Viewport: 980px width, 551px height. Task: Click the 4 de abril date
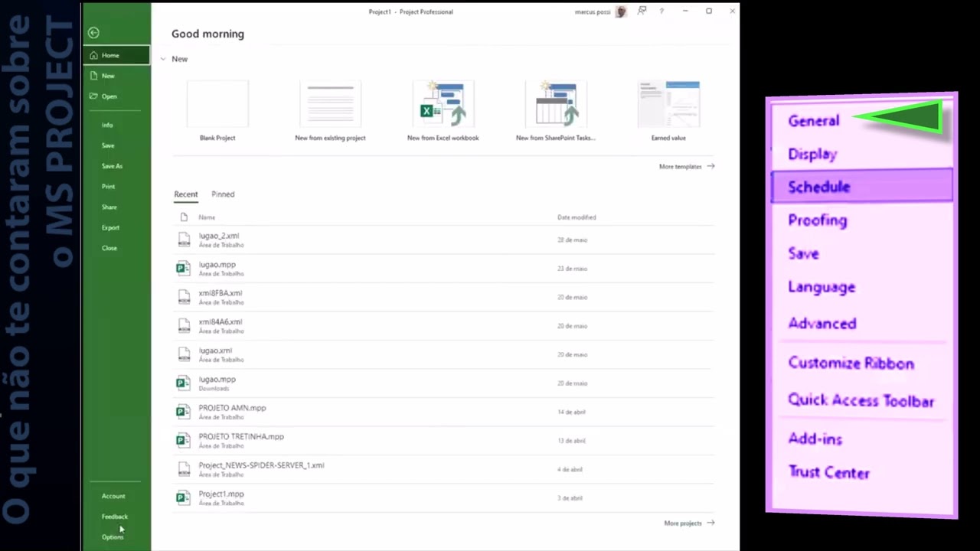click(x=570, y=470)
